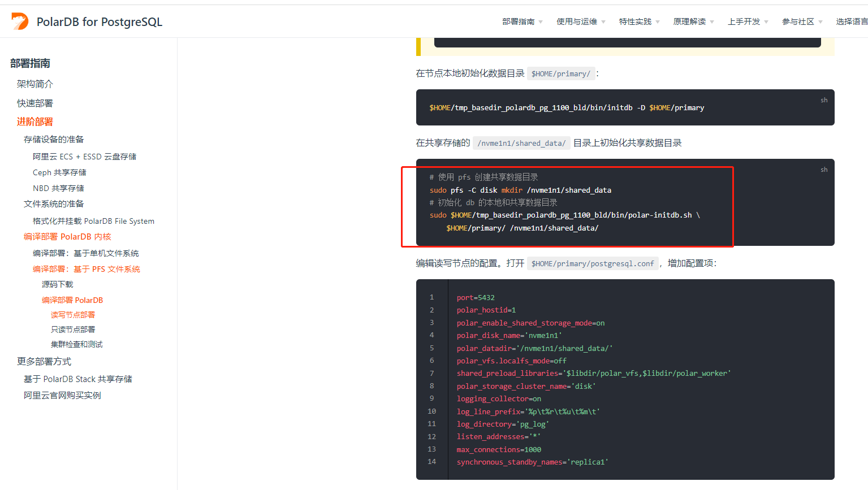The height and width of the screenshot is (490, 868).
Task: Open NBD 共享存储 sidebar page
Action: (x=58, y=188)
